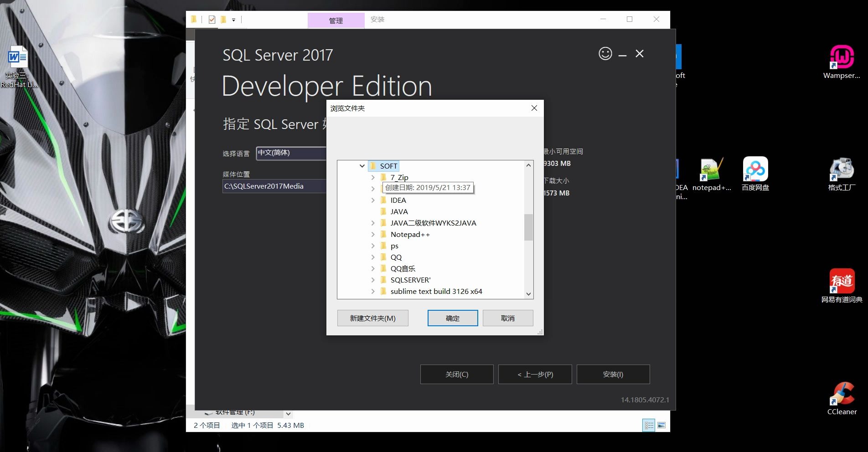Click the properties checkmark icon in Explorer toolbar
Viewport: 868px width, 452px height.
[212, 20]
